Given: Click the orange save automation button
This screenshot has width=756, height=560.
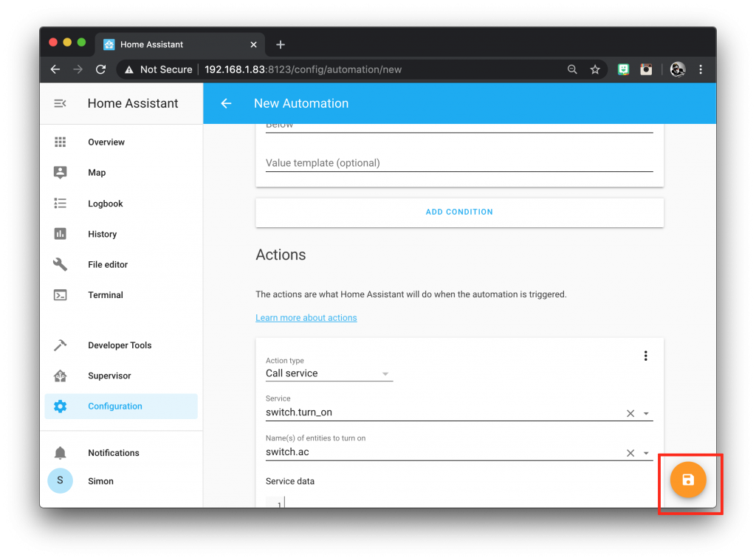Looking at the screenshot, I should pos(687,480).
